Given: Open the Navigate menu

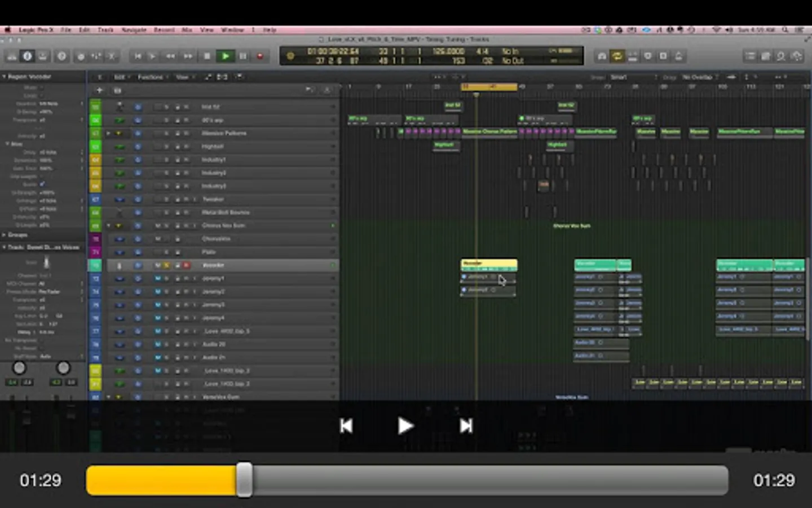Looking at the screenshot, I should 134,30.
